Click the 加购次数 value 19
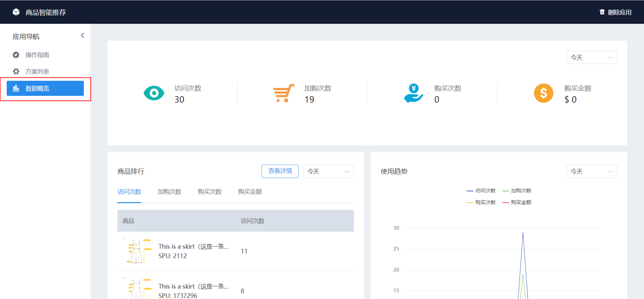The image size is (644, 299). [309, 100]
